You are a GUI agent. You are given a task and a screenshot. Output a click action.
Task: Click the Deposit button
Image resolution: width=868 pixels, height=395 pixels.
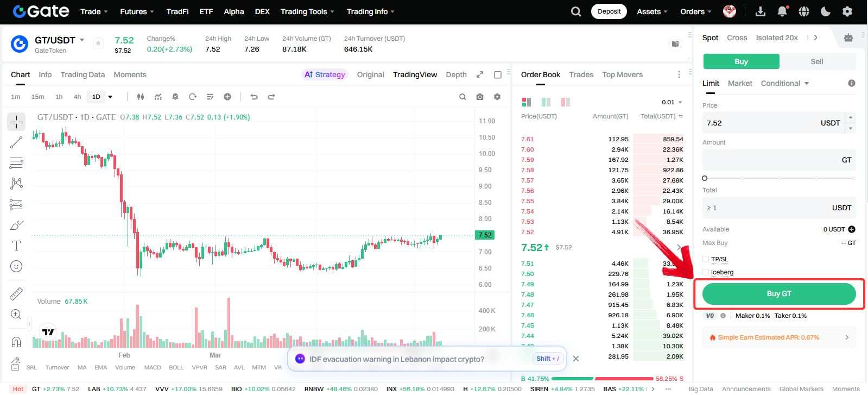tap(609, 11)
